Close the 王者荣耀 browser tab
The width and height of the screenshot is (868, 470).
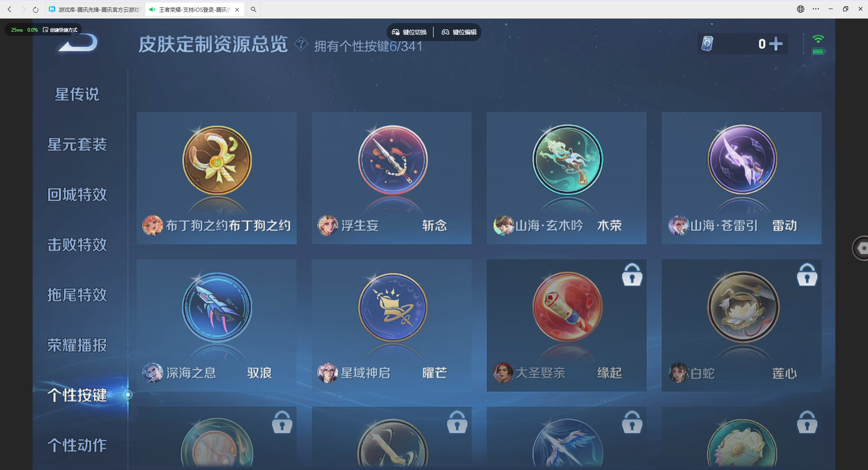(237, 9)
